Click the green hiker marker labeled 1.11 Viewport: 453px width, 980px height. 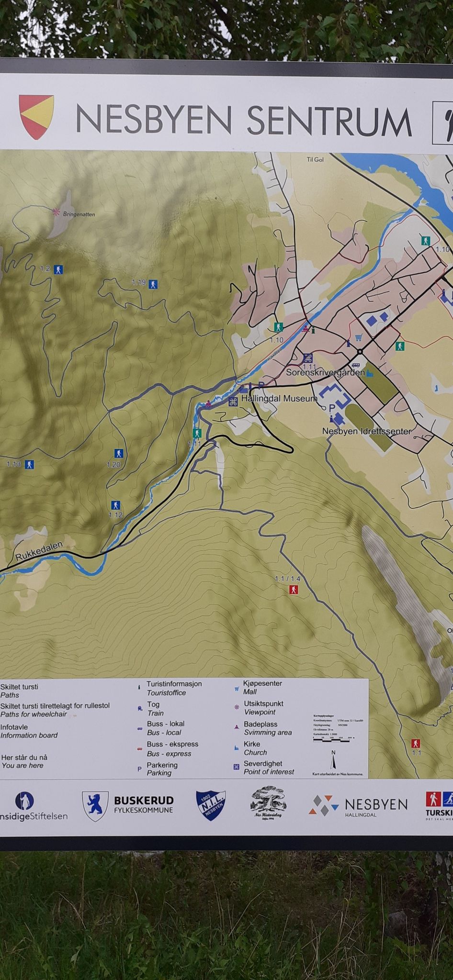click(x=196, y=433)
